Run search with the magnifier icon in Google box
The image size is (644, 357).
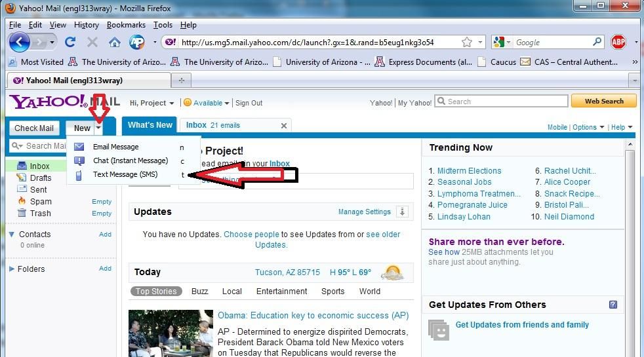(597, 42)
